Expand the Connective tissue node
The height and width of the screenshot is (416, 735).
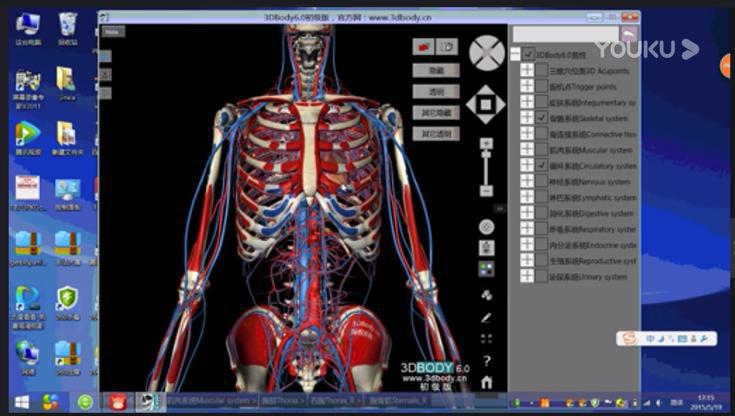tap(527, 134)
